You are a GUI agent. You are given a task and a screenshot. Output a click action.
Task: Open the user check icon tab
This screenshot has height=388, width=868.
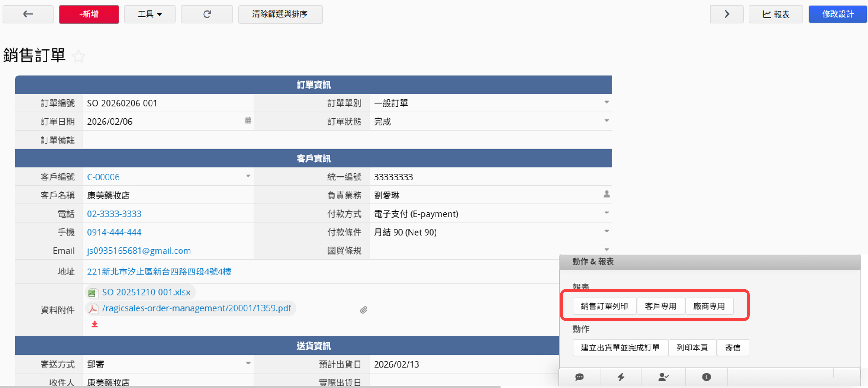(x=664, y=377)
